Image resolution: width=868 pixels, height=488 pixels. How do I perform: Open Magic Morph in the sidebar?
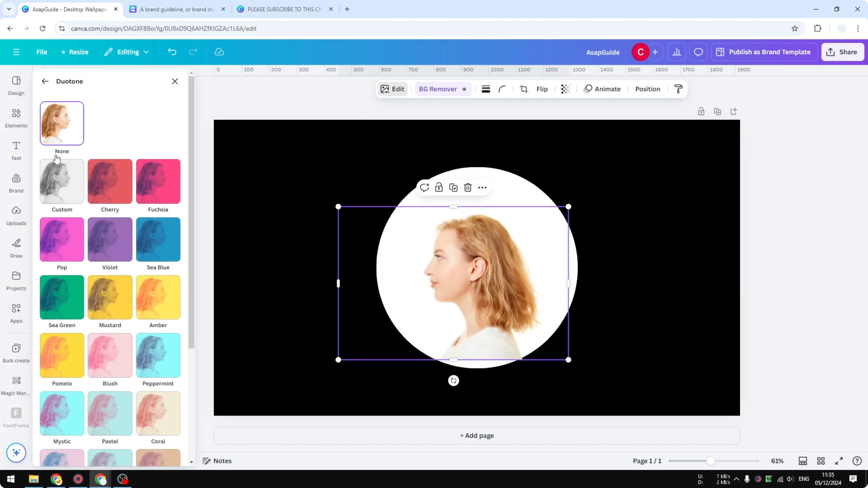coord(16,384)
